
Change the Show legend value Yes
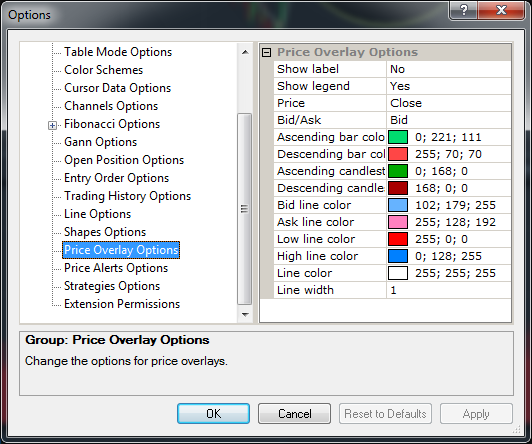click(x=449, y=86)
